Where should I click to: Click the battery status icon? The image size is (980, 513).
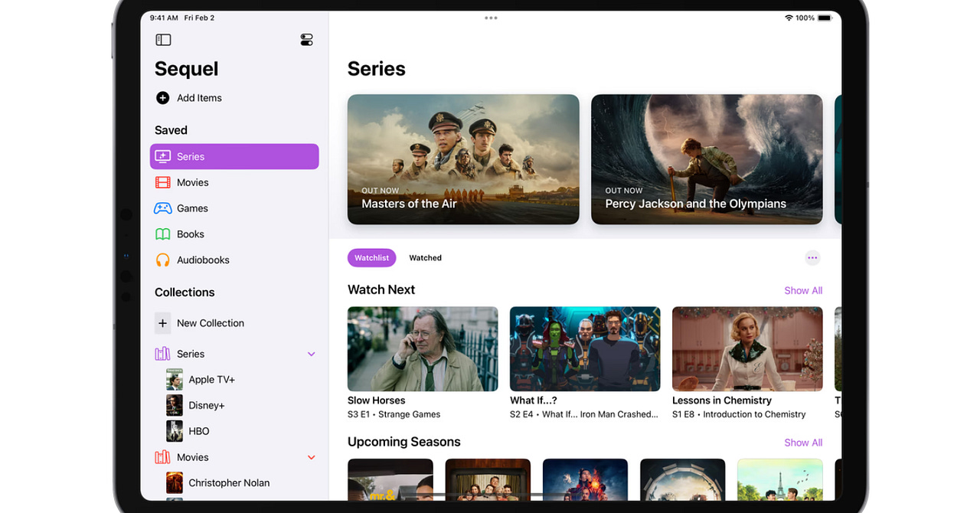point(825,18)
